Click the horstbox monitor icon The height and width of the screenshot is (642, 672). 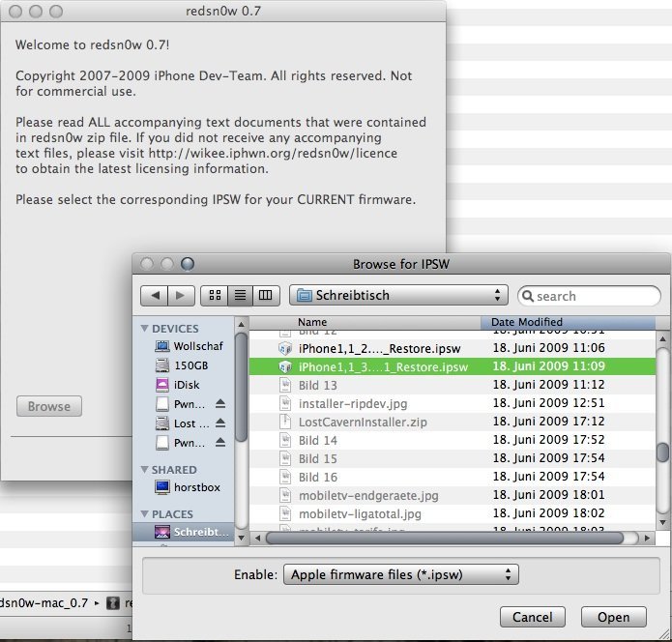162,487
